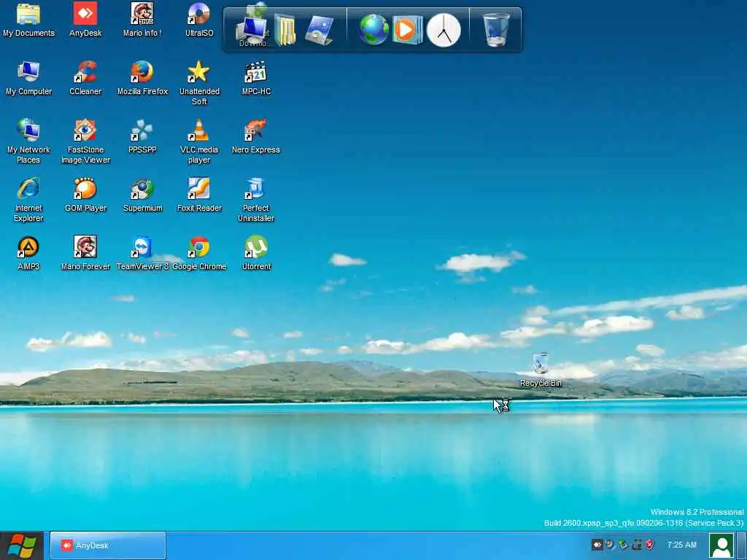Click the AnyDesk tray icon
Image resolution: width=747 pixels, height=560 pixels.
pos(597,544)
